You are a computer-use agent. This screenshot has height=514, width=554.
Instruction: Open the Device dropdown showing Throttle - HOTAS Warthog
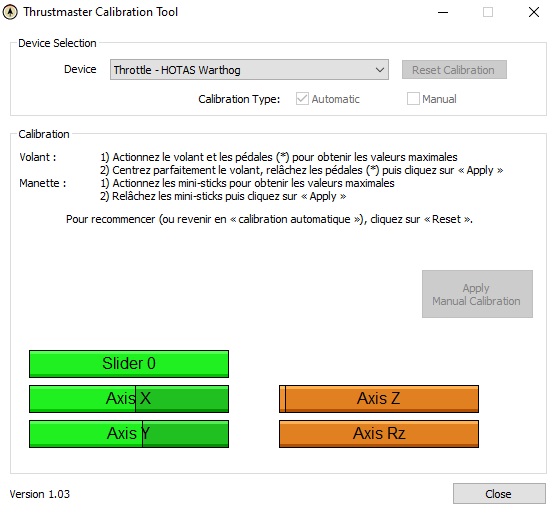click(x=249, y=70)
